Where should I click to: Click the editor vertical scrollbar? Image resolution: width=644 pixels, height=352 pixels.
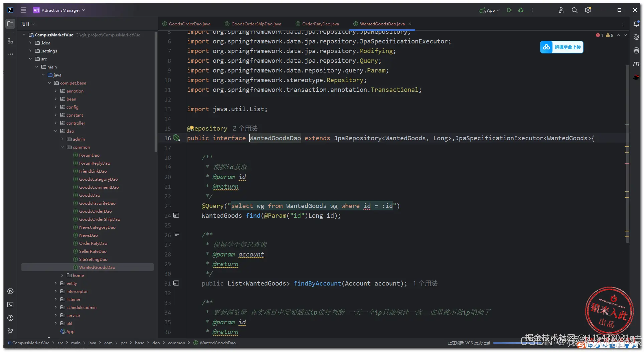(627, 154)
